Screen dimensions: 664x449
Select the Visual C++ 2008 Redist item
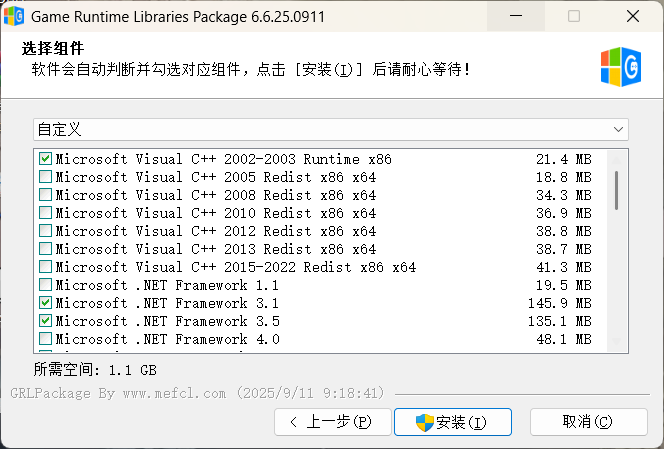point(215,195)
